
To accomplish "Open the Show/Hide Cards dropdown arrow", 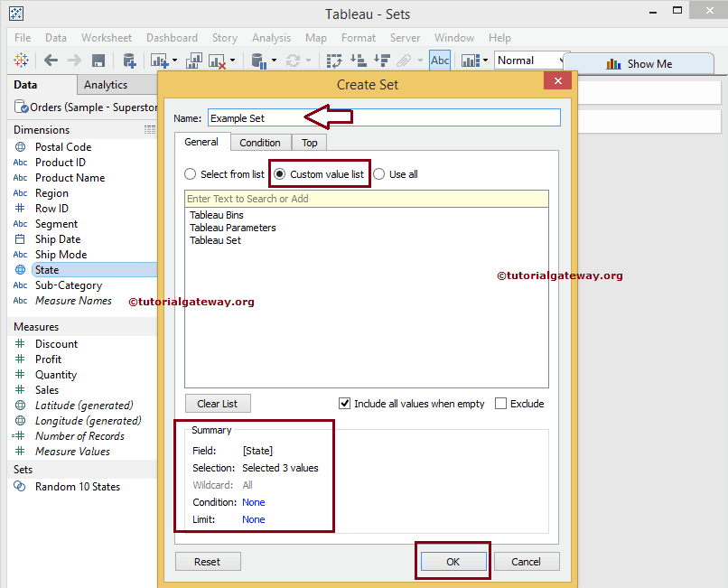I will tap(485, 61).
